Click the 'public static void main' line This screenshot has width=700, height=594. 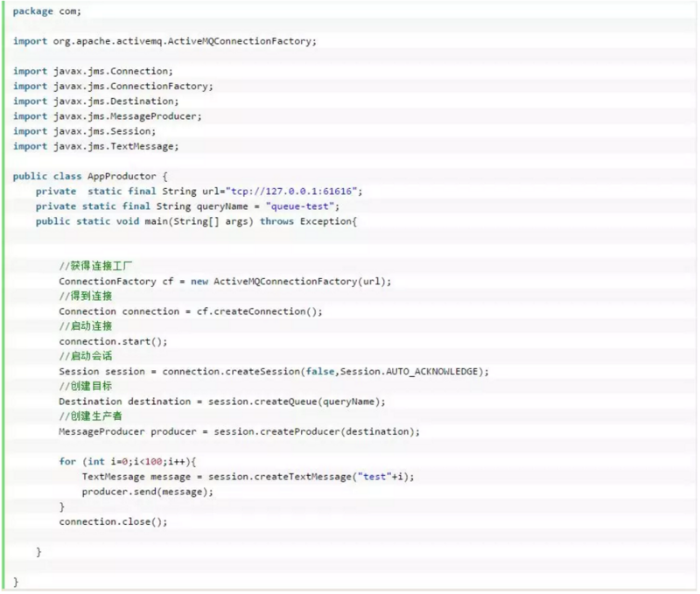pos(196,221)
